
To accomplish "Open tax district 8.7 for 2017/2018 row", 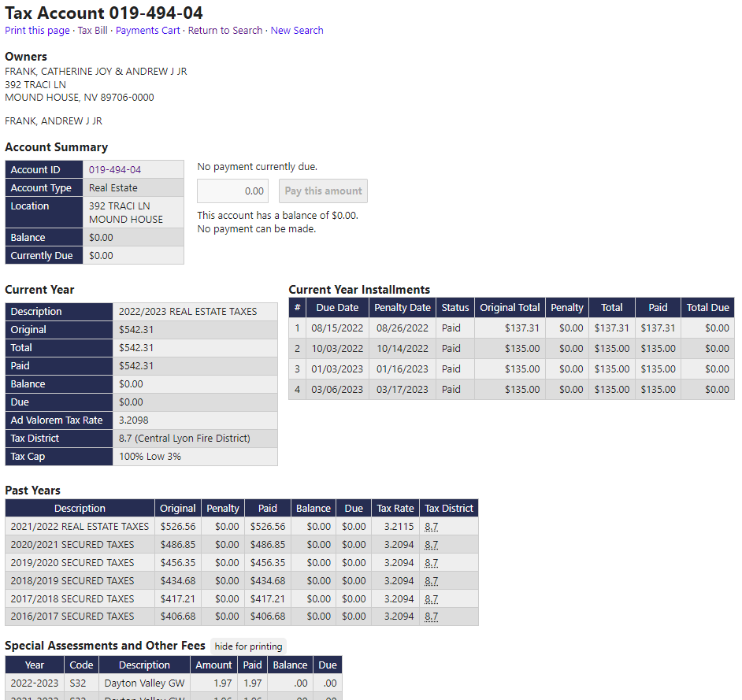I will pos(431,599).
